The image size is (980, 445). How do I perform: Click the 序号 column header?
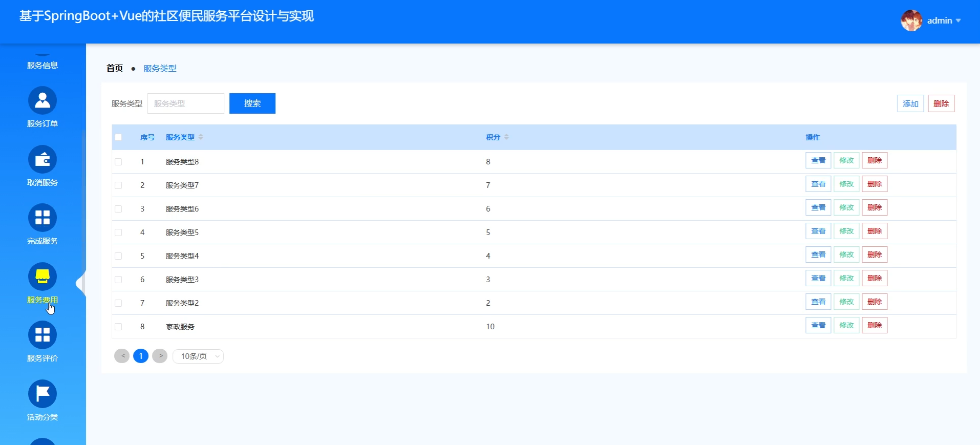click(x=147, y=137)
